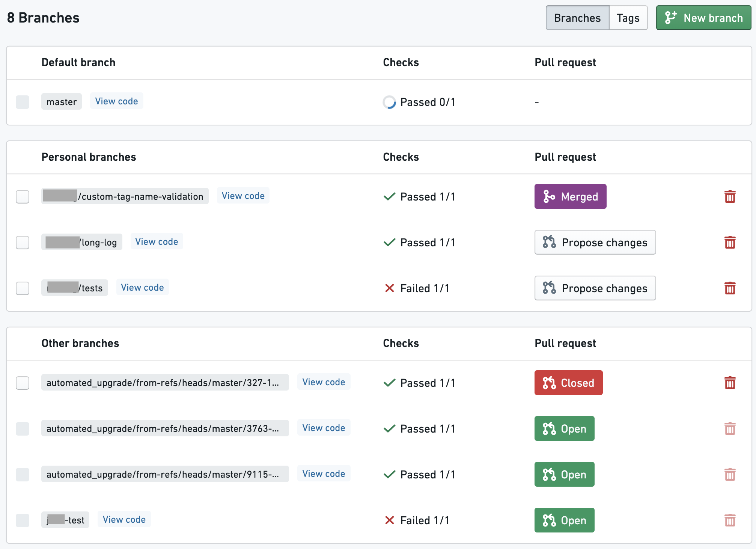This screenshot has width=756, height=549.
Task: Open the Closed pull request badge
Action: point(568,383)
